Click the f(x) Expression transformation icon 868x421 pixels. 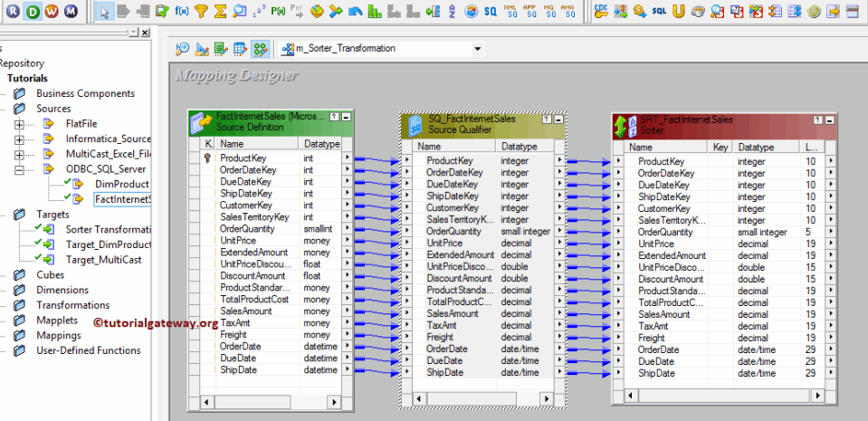pyautogui.click(x=182, y=11)
